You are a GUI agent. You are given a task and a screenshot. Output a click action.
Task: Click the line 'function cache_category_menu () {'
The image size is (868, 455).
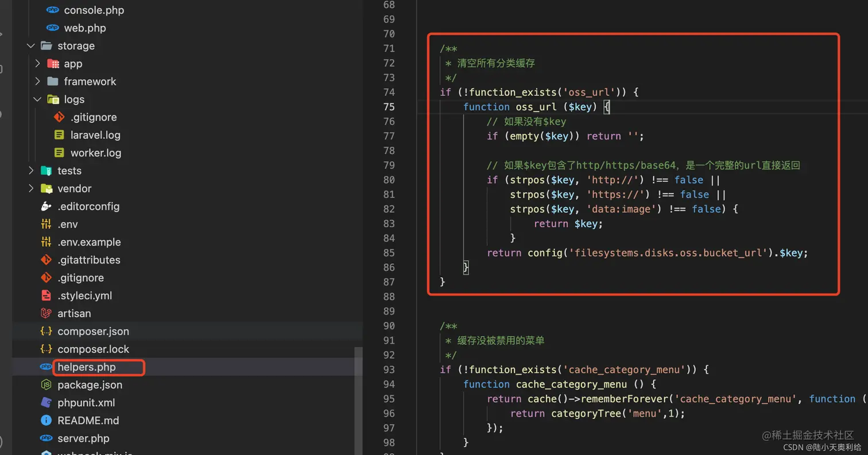click(560, 384)
